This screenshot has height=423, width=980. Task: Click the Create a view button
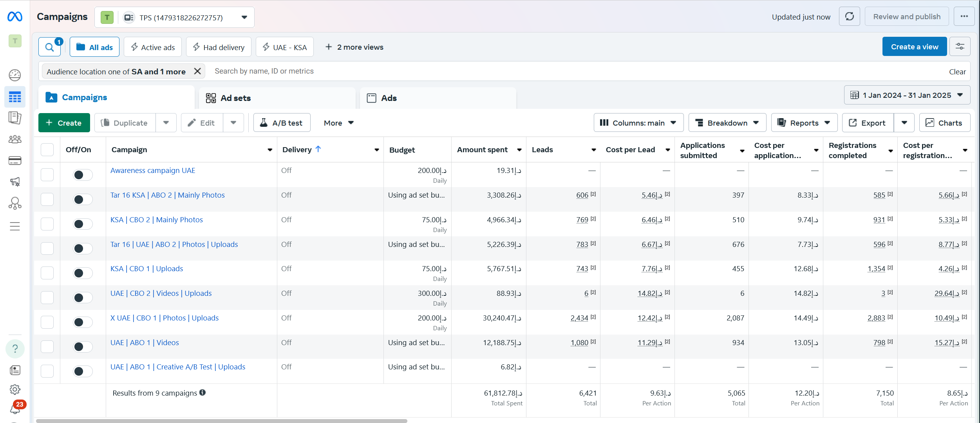coord(915,47)
